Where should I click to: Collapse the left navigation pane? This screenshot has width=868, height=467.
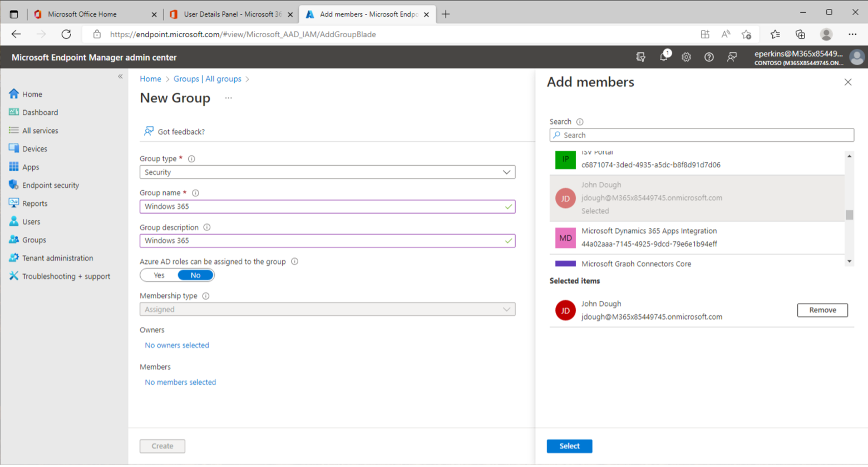[120, 76]
